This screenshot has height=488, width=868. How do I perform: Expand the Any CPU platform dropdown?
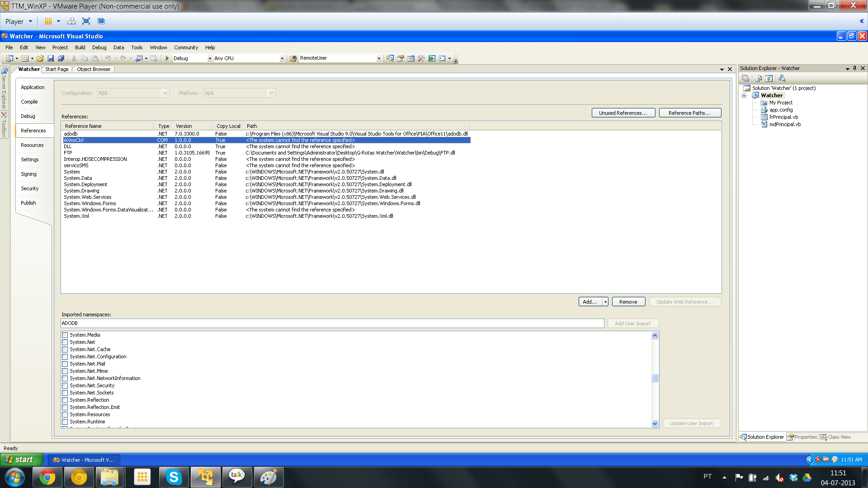pyautogui.click(x=282, y=59)
